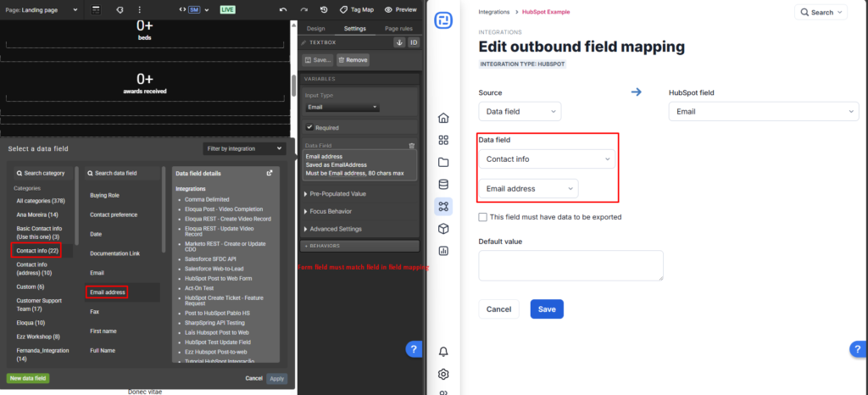The height and width of the screenshot is (395, 868).
Task: Click Apply in data field dialog
Action: coord(277,378)
